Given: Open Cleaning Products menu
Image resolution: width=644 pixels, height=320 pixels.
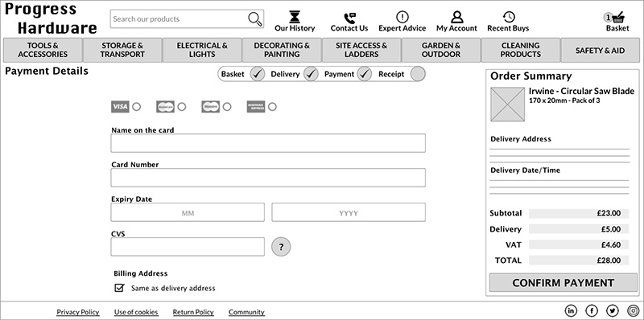Looking at the screenshot, I should point(520,50).
